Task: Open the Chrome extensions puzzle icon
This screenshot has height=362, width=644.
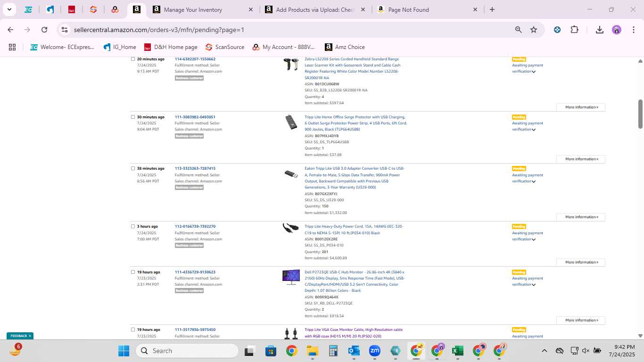Action: 574,30
